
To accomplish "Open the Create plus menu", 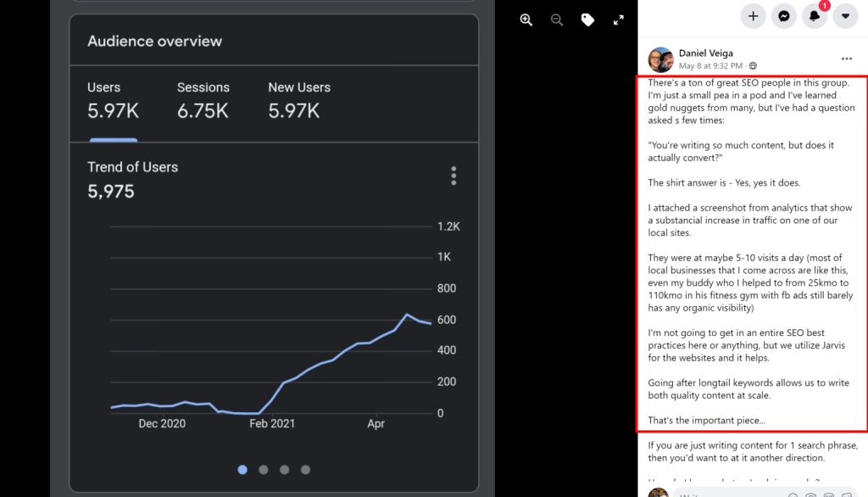I will pos(753,16).
